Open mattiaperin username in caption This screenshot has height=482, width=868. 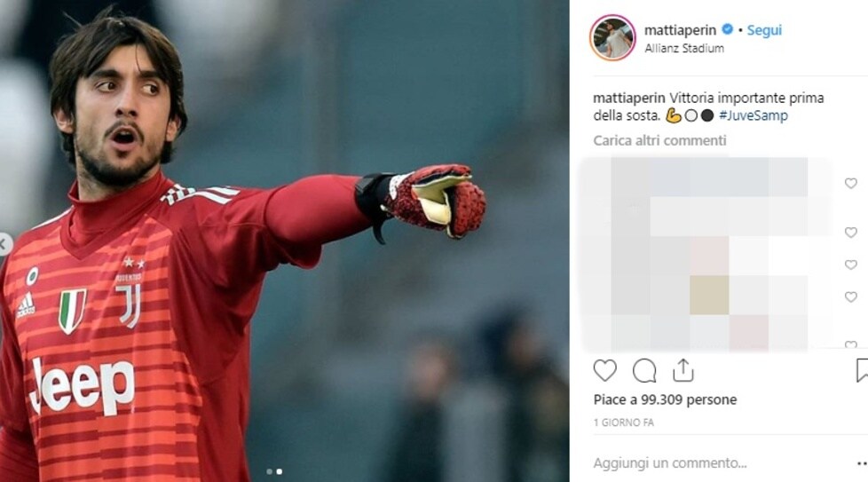point(629,98)
